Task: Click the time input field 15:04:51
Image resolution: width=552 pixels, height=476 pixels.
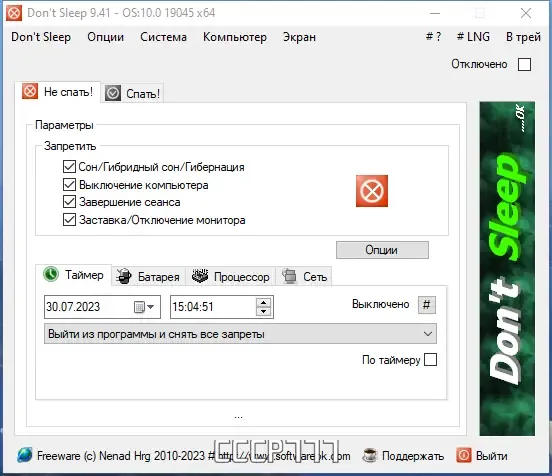Action: coord(213,307)
